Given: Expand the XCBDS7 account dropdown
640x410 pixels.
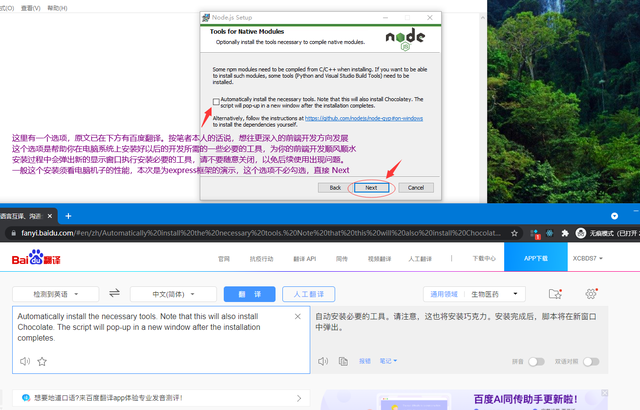Looking at the screenshot, I should click(587, 258).
